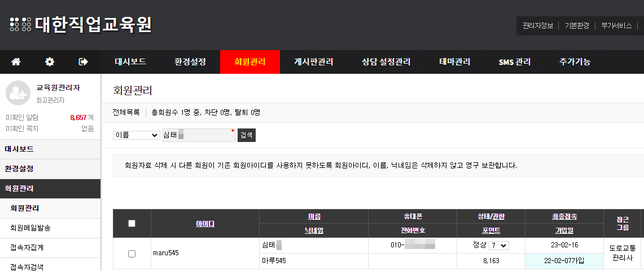Image resolution: width=644 pixels, height=271 pixels.
Task: Check the box for member maru545
Action: coord(132,254)
